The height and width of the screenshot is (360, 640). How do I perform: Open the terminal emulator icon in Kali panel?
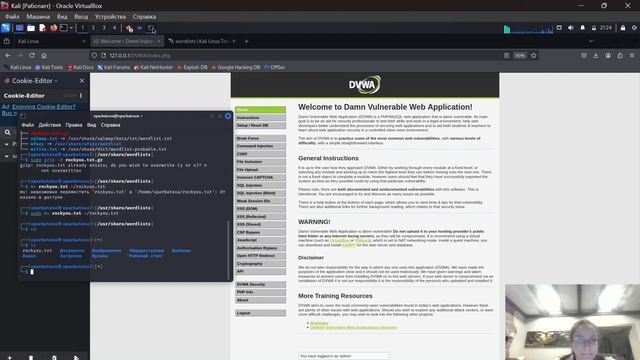point(64,28)
